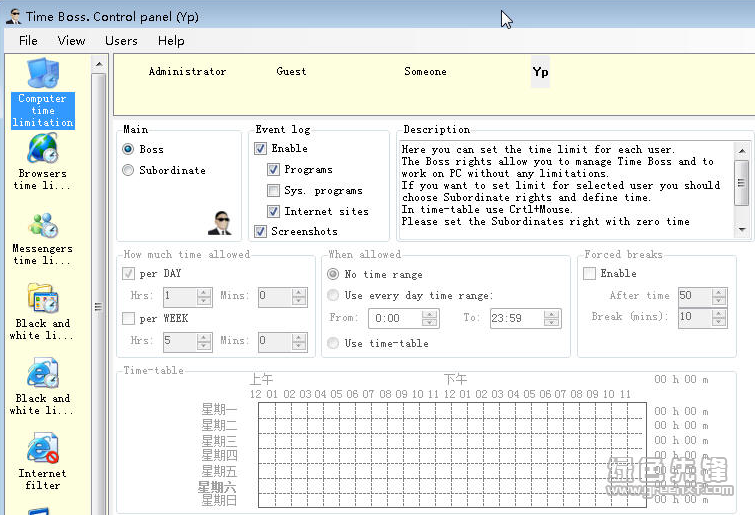Click the To time spinner arrows
755x515 pixels.
coord(551,319)
